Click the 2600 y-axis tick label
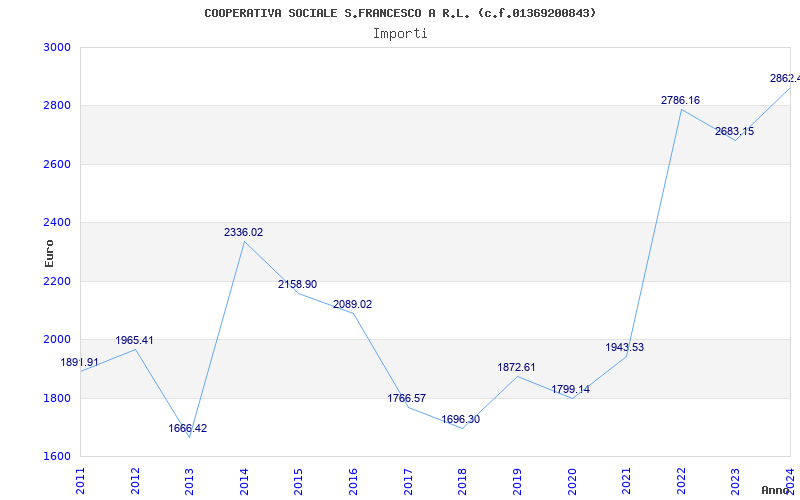This screenshot has height=500, width=800. (x=56, y=164)
